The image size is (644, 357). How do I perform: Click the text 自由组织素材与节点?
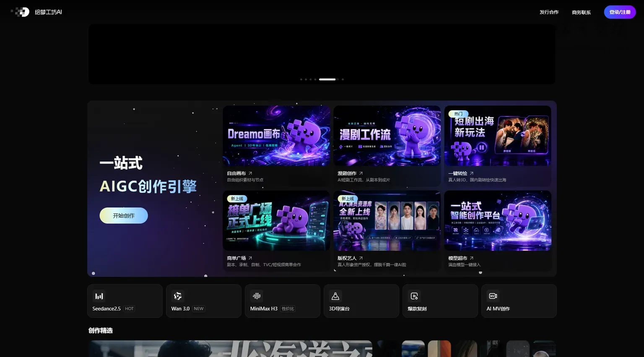(245, 180)
